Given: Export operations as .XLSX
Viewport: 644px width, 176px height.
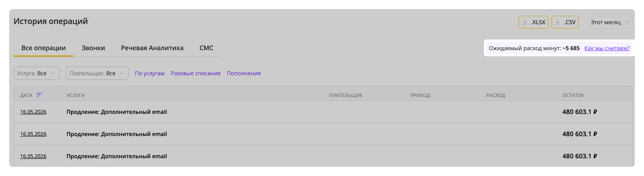Looking at the screenshot, I should [533, 22].
